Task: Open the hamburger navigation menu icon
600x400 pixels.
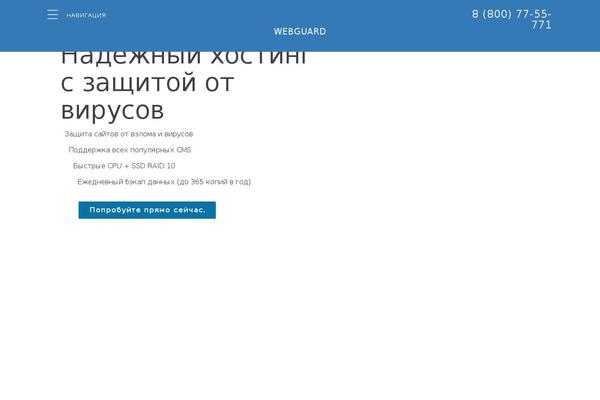Action: click(53, 15)
